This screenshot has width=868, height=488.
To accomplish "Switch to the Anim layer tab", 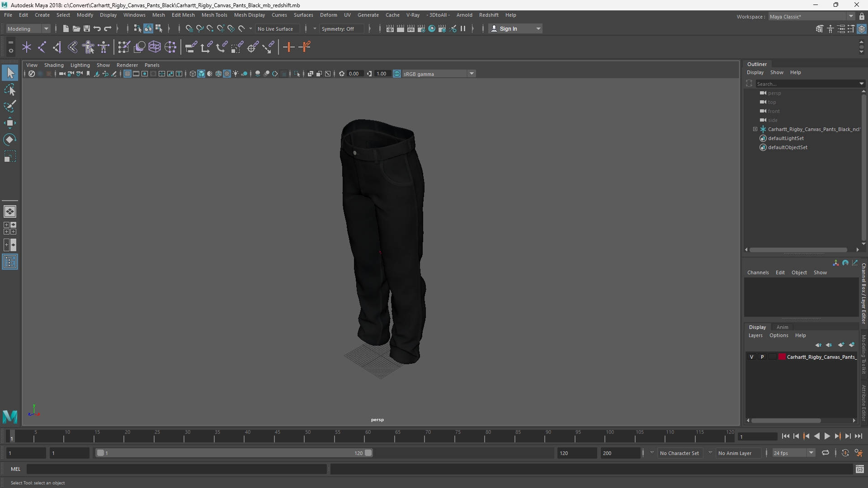I will 782,327.
